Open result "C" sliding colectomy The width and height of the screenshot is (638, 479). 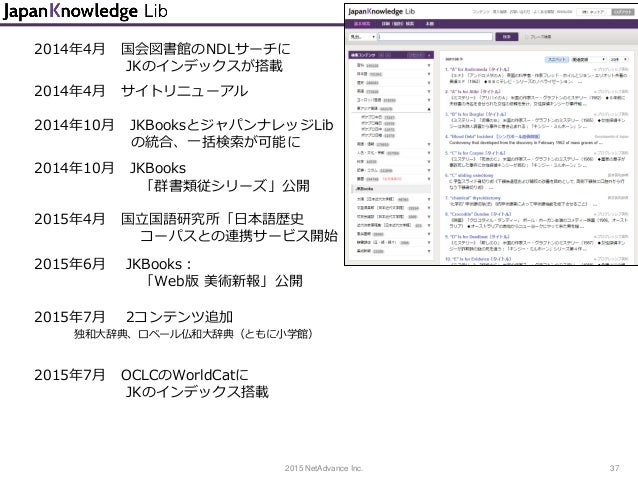469,175
